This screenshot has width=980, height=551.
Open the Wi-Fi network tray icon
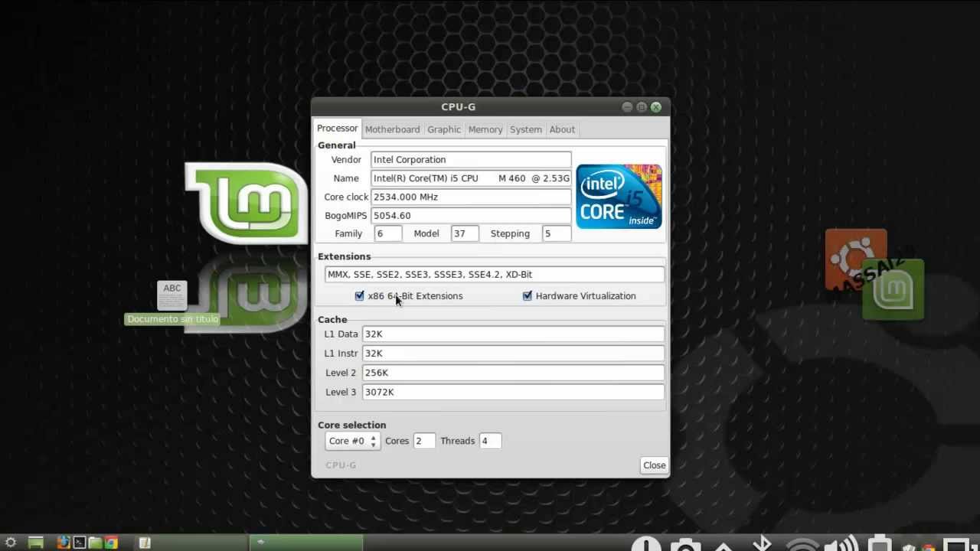click(802, 544)
